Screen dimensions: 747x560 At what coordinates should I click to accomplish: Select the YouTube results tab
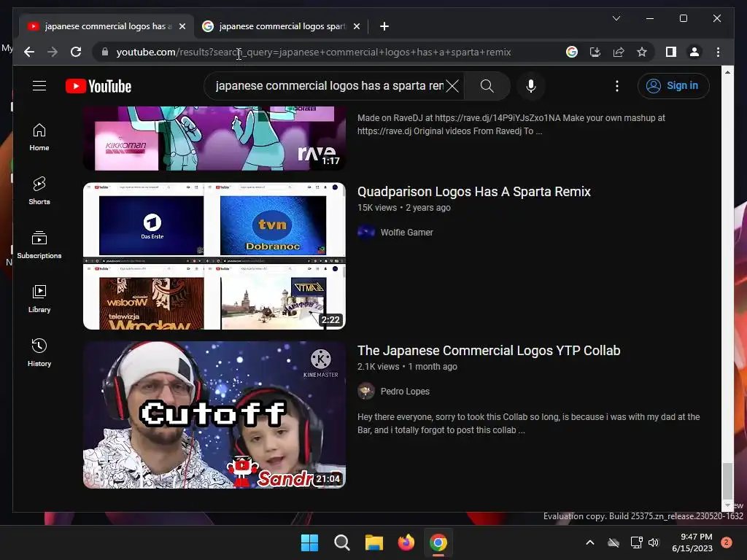[x=106, y=26]
